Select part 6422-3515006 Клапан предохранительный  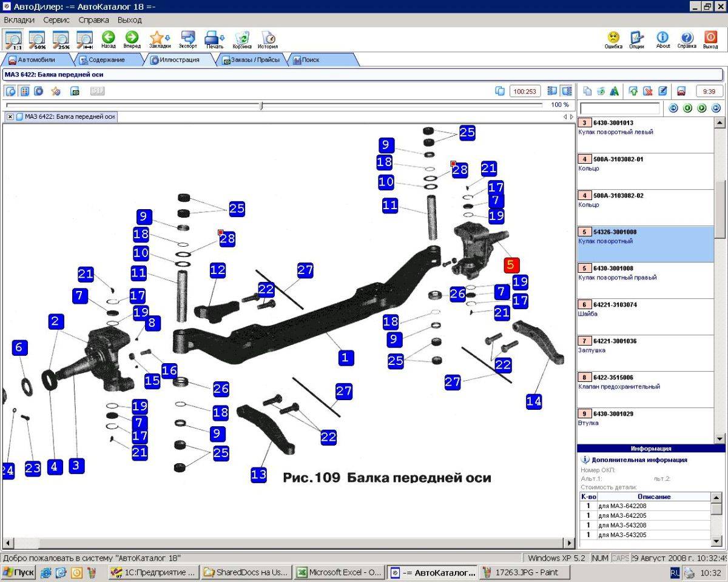[x=645, y=390]
